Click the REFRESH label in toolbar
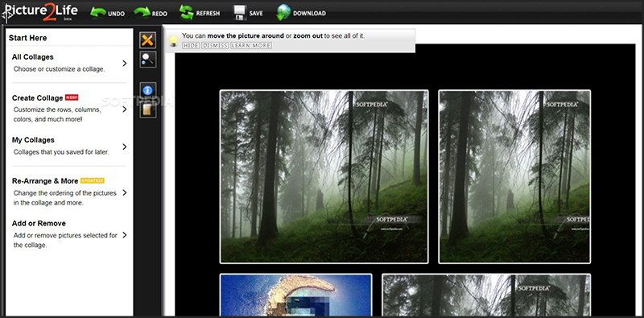 [208, 13]
